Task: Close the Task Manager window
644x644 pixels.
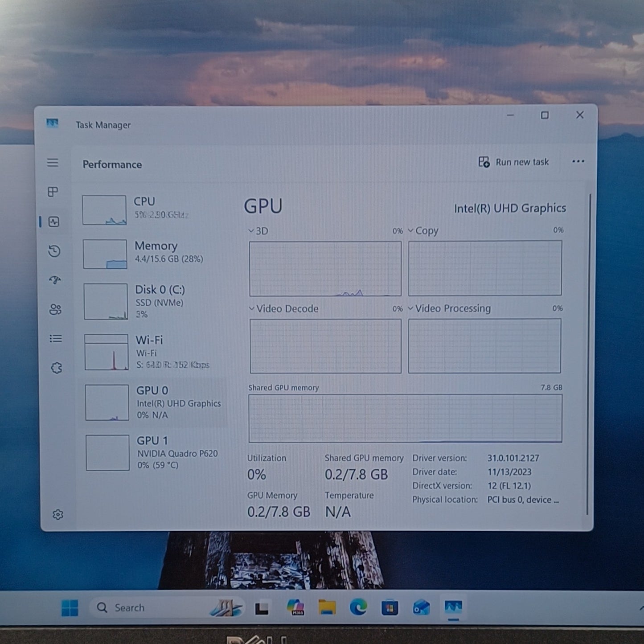Action: 580,115
